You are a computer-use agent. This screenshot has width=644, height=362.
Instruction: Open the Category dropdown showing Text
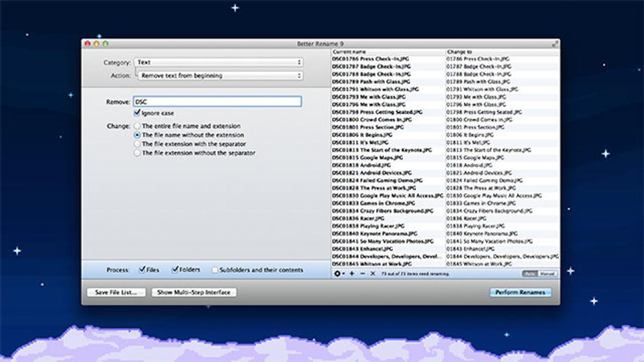218,63
